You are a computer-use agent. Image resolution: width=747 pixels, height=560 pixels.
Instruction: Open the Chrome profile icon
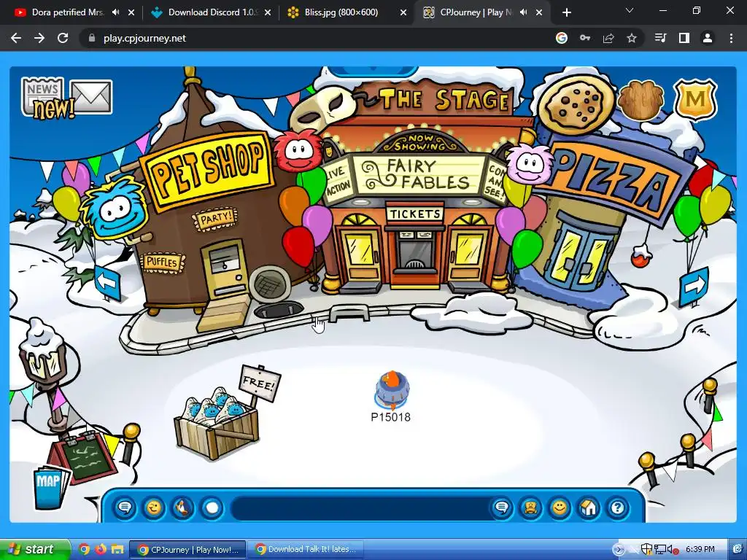(708, 38)
